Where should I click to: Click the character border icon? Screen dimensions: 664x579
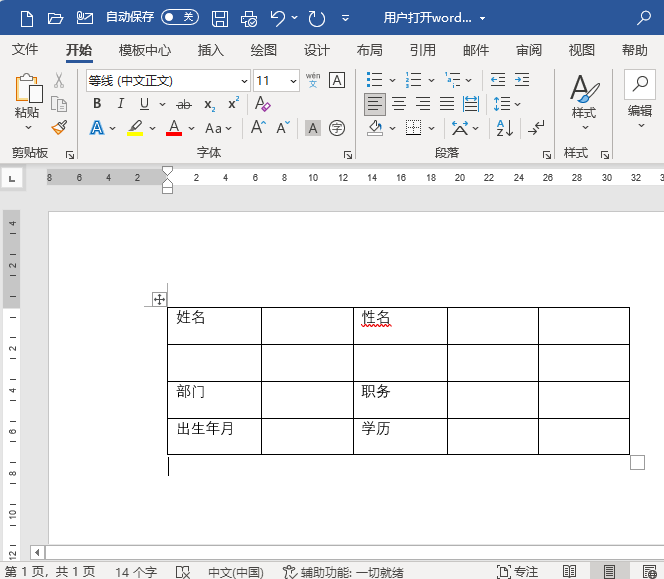(337, 80)
